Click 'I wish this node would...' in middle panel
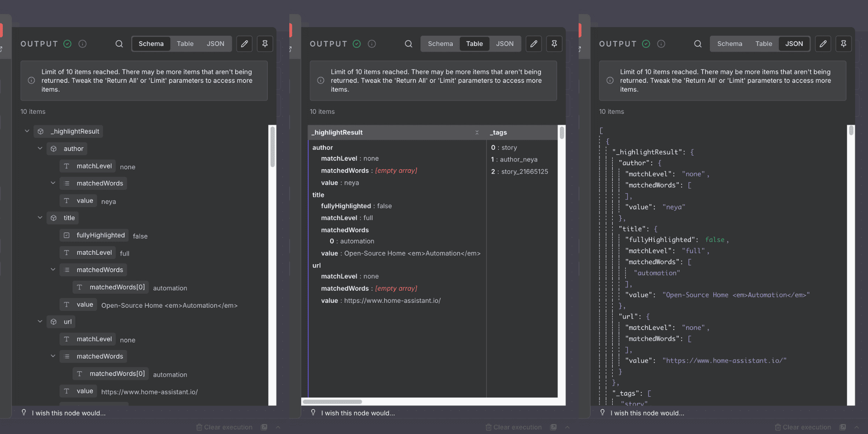This screenshot has height=434, width=868. click(358, 413)
